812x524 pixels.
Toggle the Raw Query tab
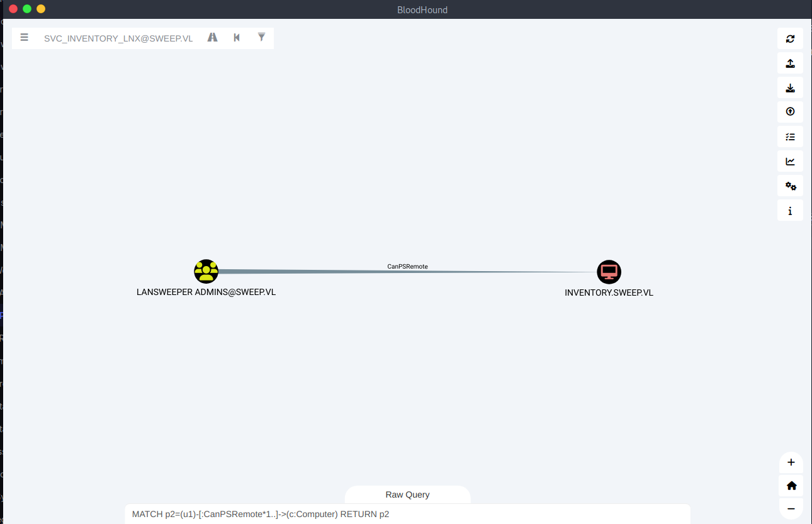(407, 494)
